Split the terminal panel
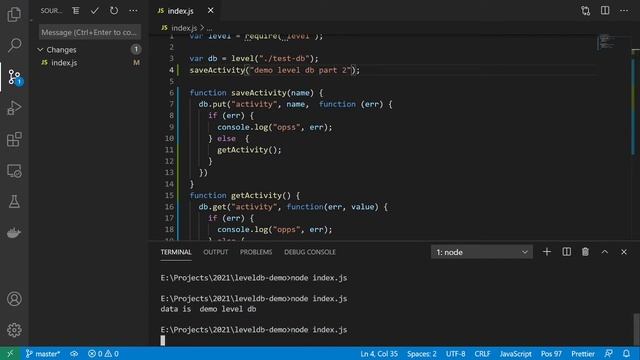This screenshot has width=640, height=360. [x=567, y=252]
